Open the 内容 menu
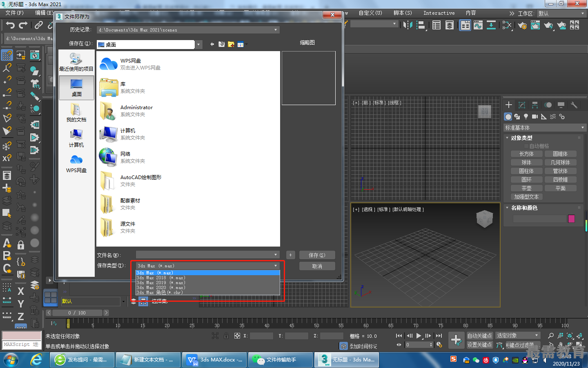Screen dimensions: 588x368 [471, 13]
